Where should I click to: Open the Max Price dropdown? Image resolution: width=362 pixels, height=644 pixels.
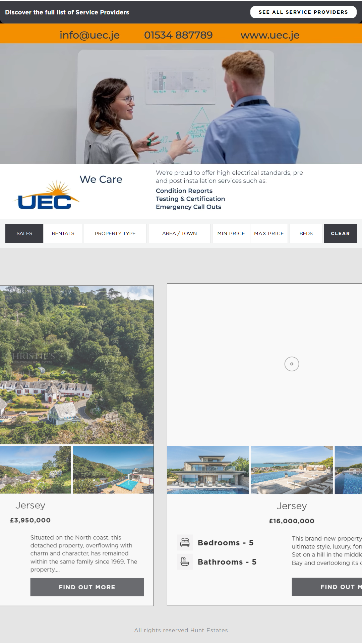coord(269,233)
